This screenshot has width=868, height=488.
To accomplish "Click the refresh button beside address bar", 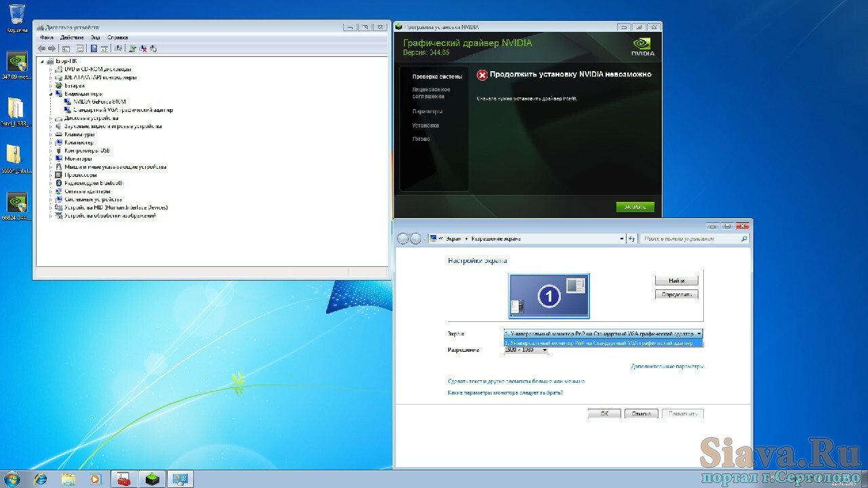I will click(632, 239).
